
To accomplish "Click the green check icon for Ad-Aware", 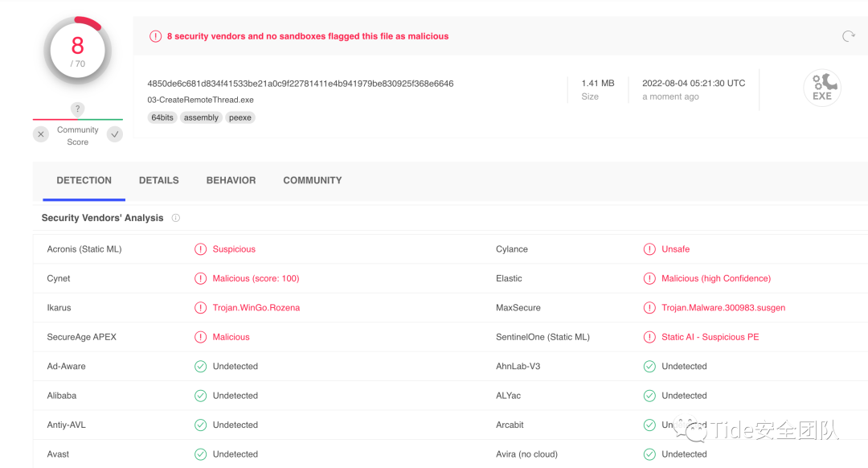I will (x=200, y=367).
